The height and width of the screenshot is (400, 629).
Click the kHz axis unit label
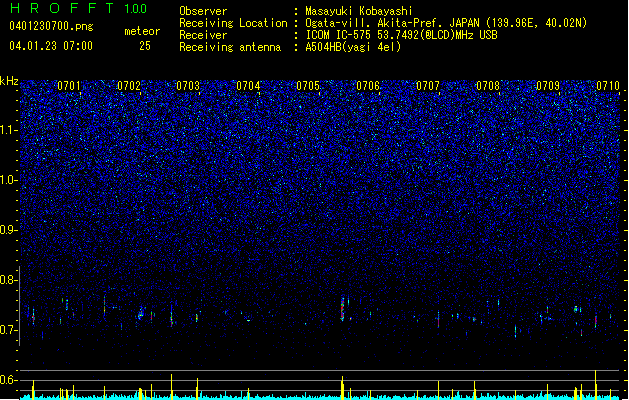(9, 81)
